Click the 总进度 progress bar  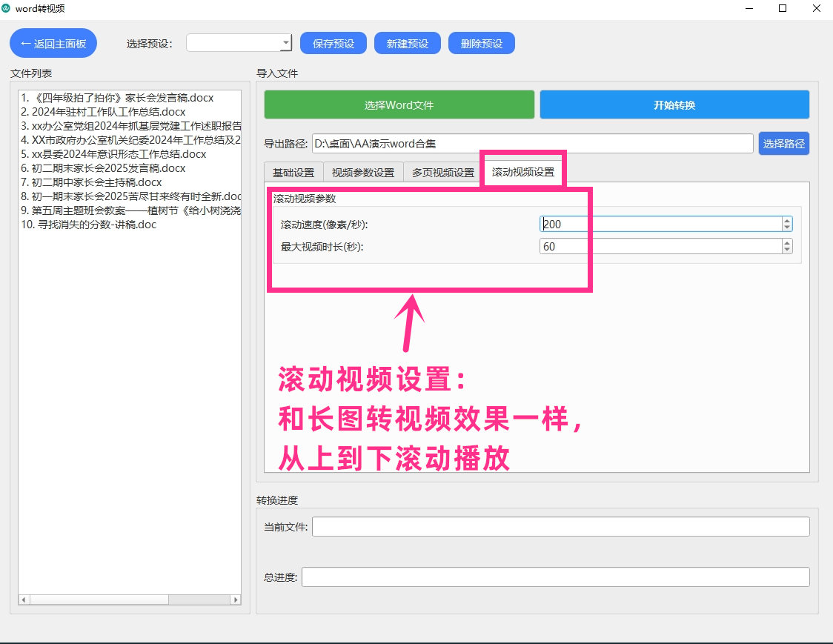coord(556,577)
